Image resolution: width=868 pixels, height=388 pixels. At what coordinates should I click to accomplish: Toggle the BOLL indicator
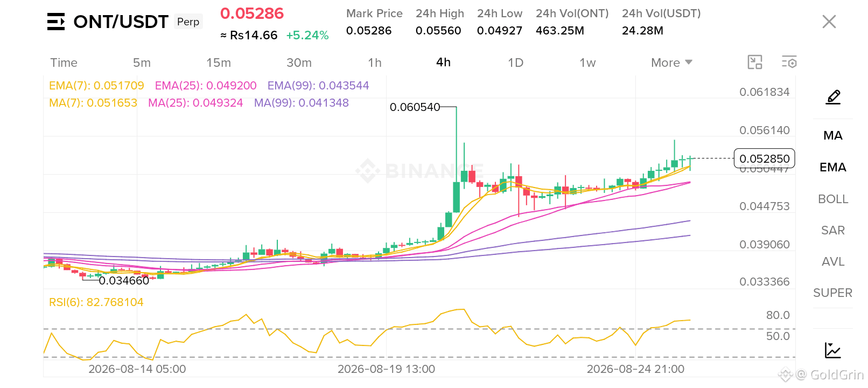(833, 199)
